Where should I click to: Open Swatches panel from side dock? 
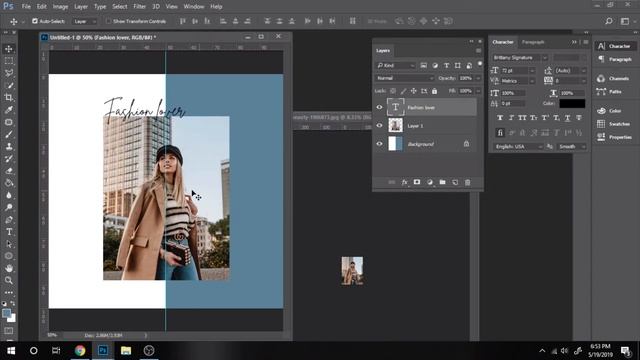click(x=614, y=124)
